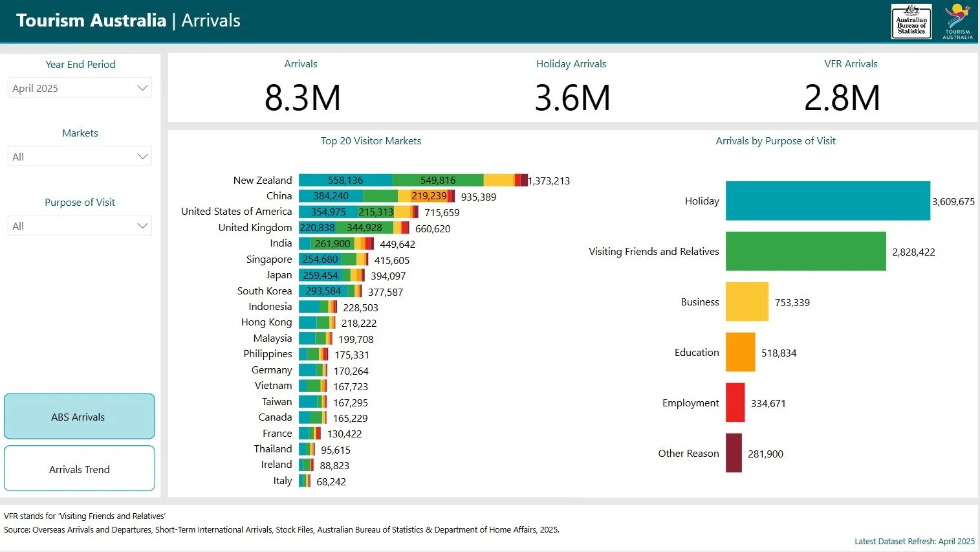Click United Kingdom's 220,838 holiday segment
Image resolution: width=980 pixels, height=552 pixels.
pos(317,228)
